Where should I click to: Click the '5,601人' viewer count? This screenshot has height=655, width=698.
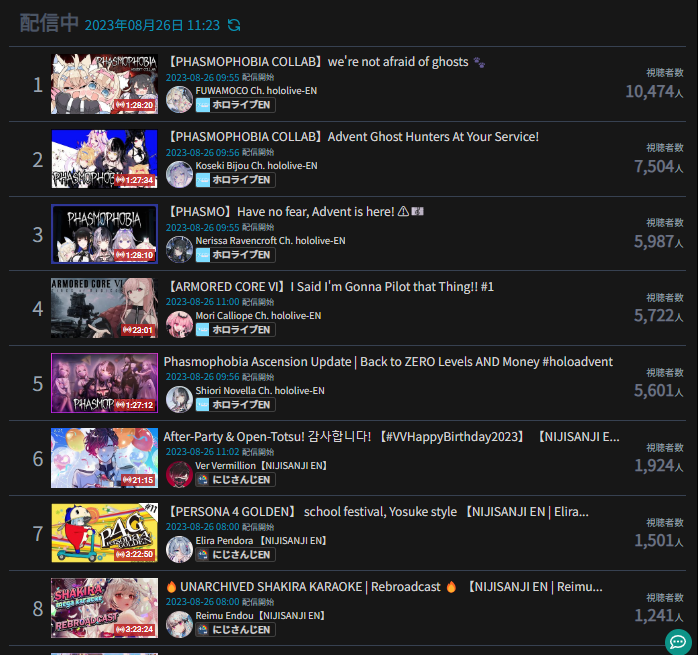pos(658,391)
